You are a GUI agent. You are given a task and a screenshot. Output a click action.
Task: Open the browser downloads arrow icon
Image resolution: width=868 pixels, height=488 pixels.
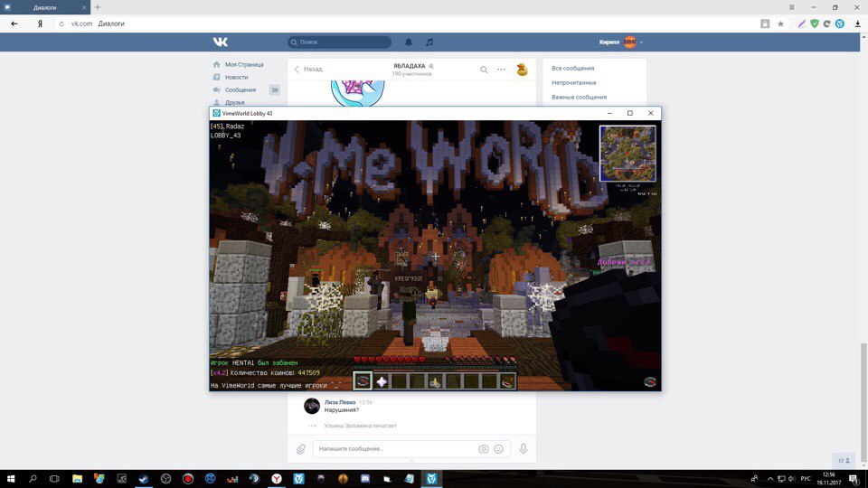[x=857, y=23]
